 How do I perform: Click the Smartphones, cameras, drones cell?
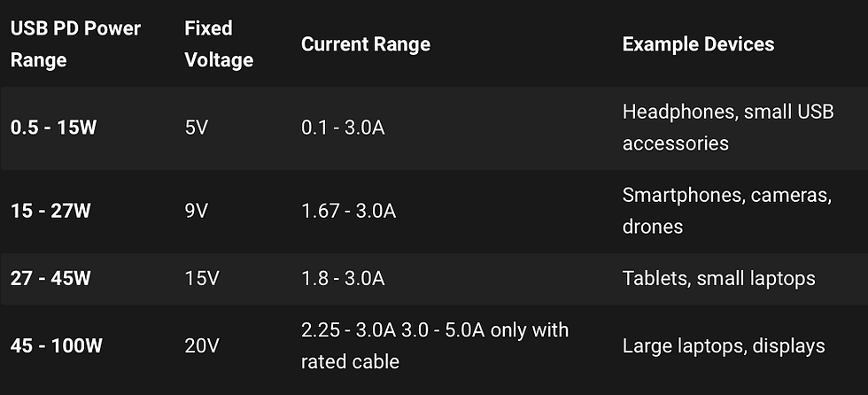point(727,210)
